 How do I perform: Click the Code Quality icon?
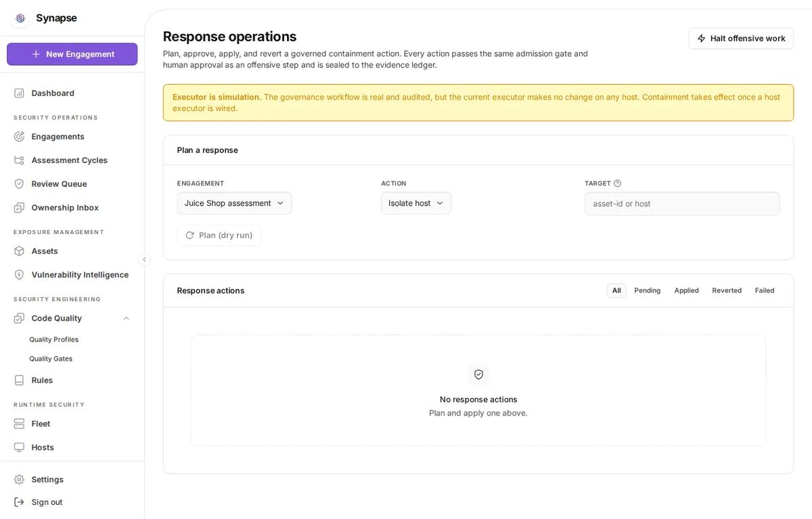19,318
